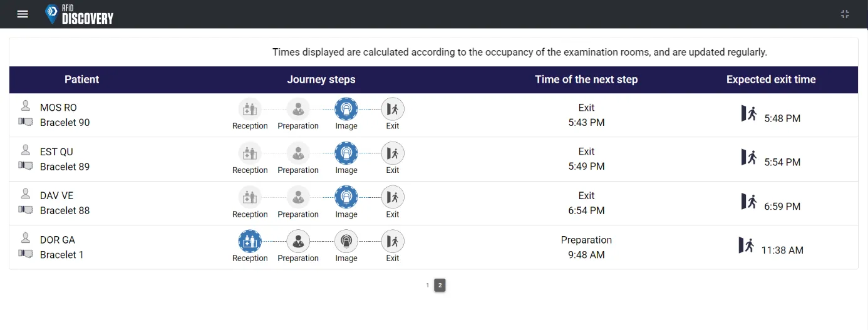This screenshot has width=868, height=330.
Task: Click the person icon next to DAV VE
Action: 26,193
